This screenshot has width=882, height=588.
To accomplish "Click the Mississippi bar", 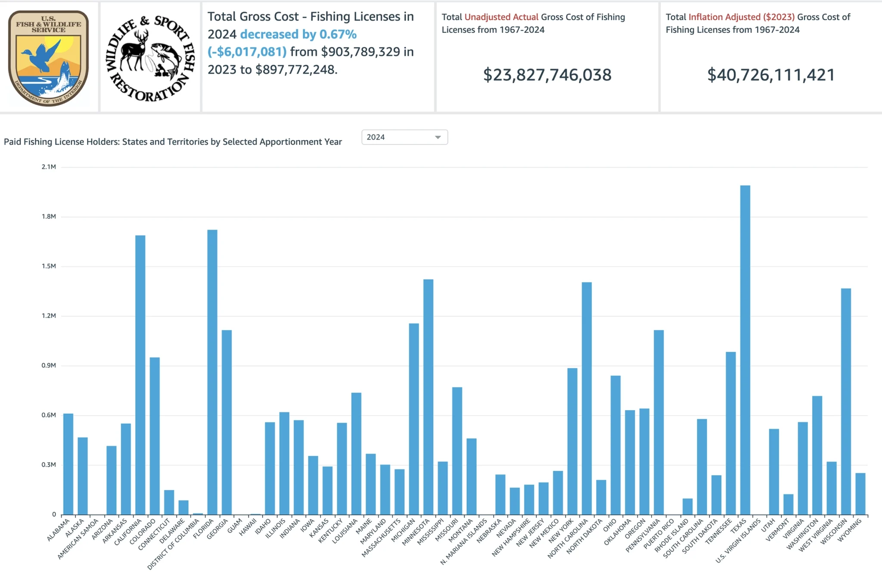I will pos(443,488).
